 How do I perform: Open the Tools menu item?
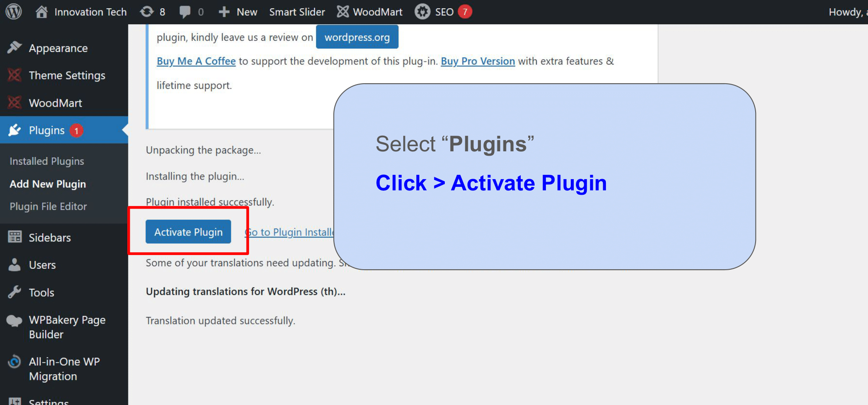[x=41, y=293]
